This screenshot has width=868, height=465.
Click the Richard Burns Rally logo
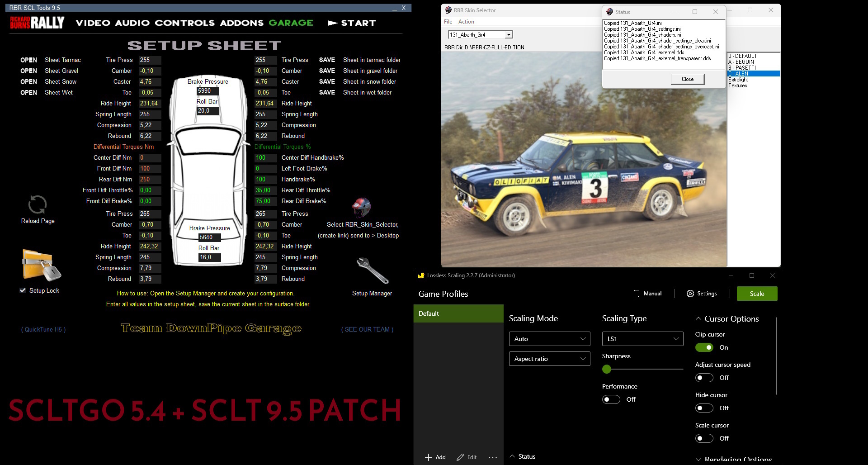[37, 23]
